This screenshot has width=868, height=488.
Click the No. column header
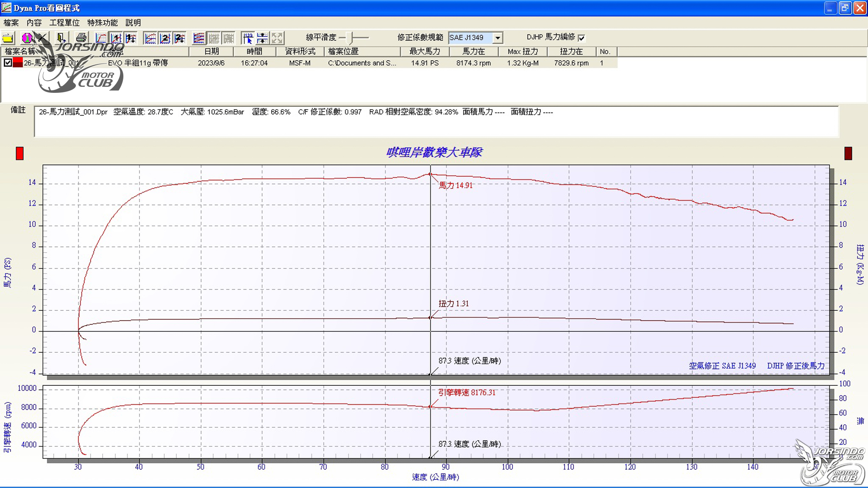pyautogui.click(x=606, y=51)
